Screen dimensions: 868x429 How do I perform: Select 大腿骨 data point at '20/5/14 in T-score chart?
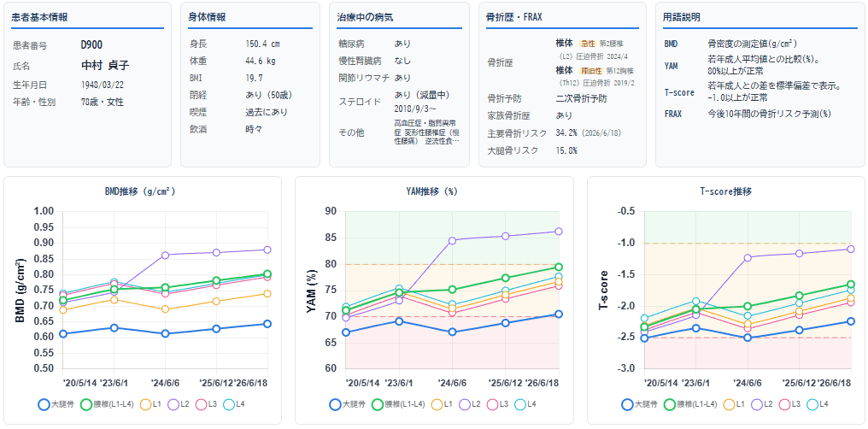[644, 338]
